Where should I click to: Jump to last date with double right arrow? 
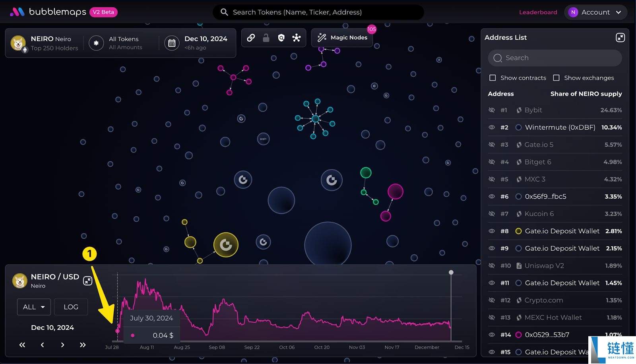(x=83, y=345)
